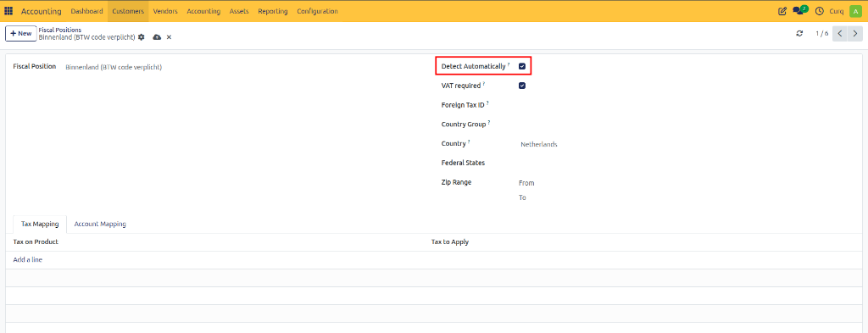This screenshot has height=333, width=868.
Task: Click help mark beside Foreign Tax ID
Action: (487, 103)
